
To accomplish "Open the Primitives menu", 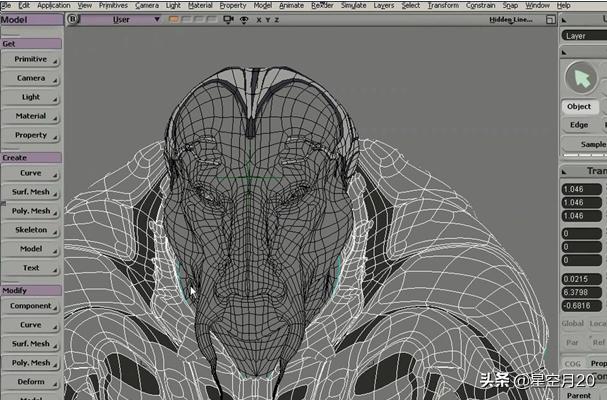I will (113, 5).
